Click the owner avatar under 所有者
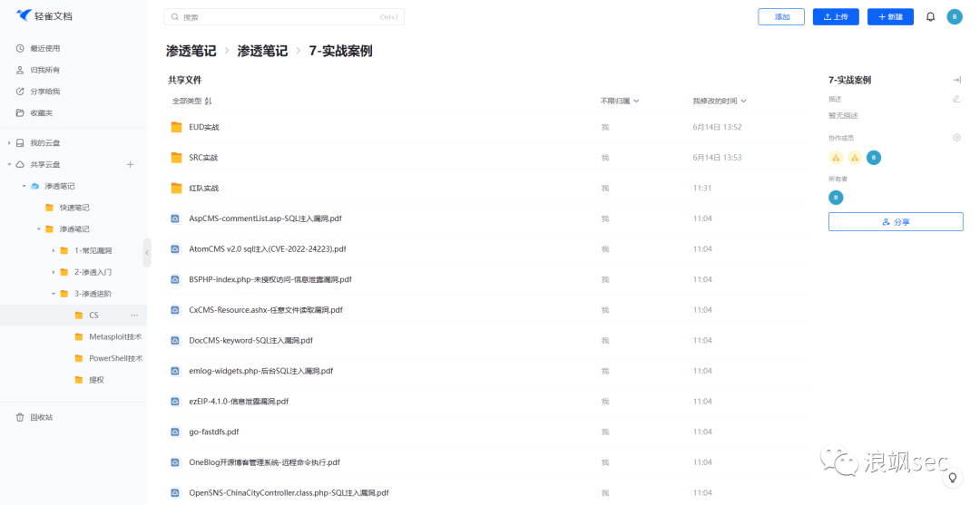This screenshot has width=980, height=505. pyautogui.click(x=836, y=198)
